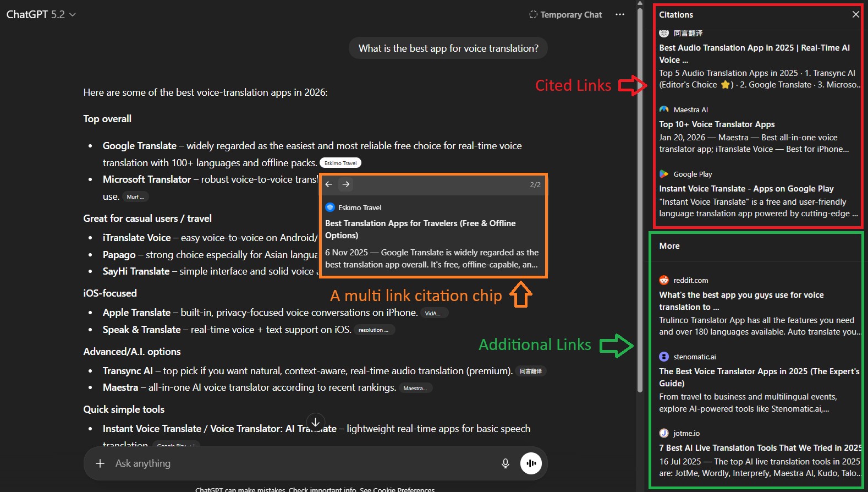Start voice mode with the waveform button

tap(531, 463)
